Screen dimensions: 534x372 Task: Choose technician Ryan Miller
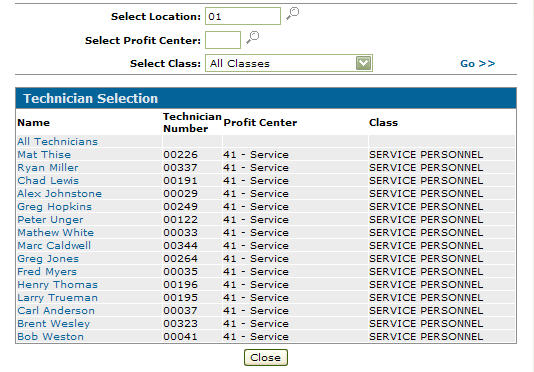pyautogui.click(x=48, y=167)
